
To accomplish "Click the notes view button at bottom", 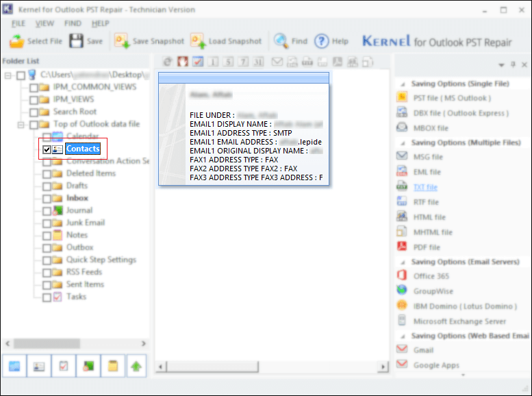I will click(x=113, y=366).
